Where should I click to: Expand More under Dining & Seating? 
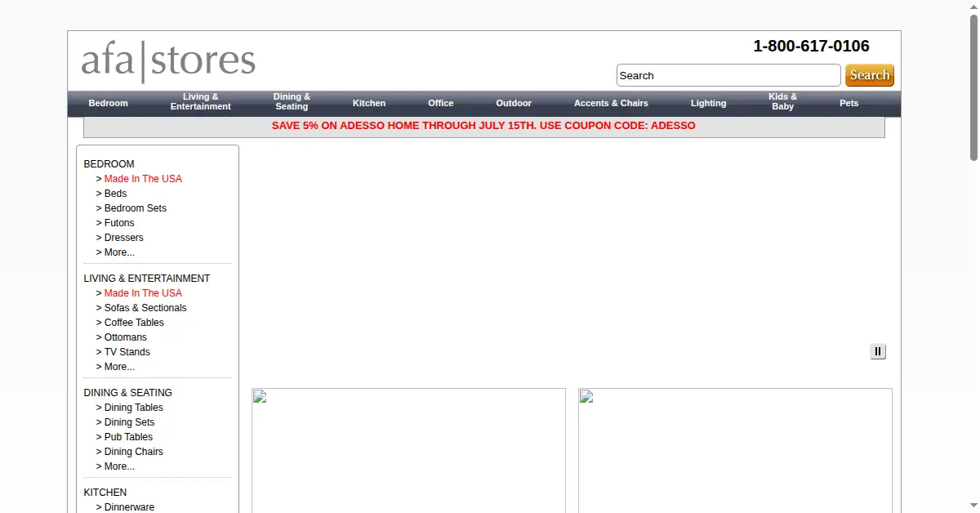pos(119,466)
